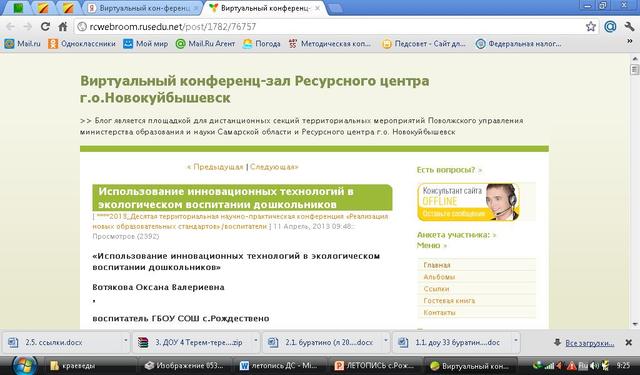The width and height of the screenshot is (640, 375).
Task: Open Мой мир bookmark
Action: (x=145, y=44)
